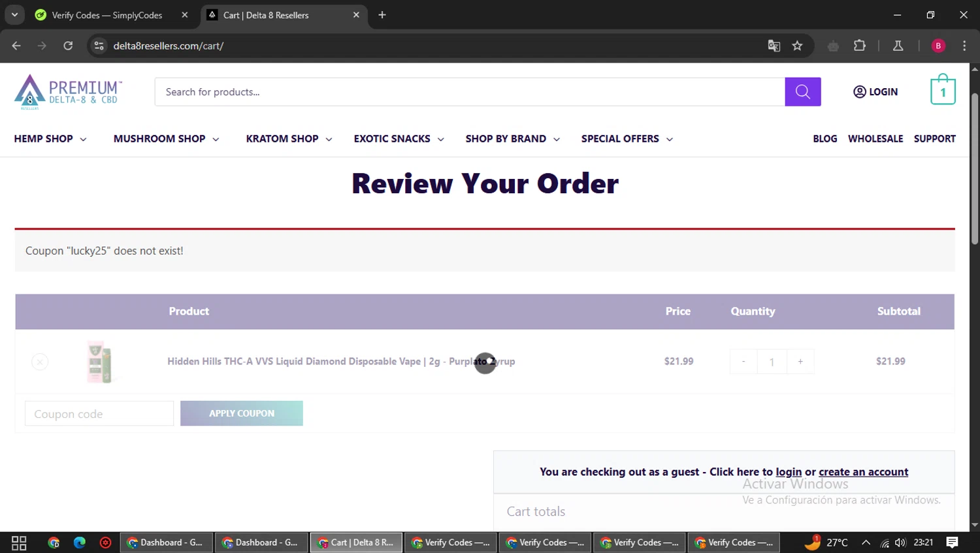This screenshot has width=980, height=553.
Task: Click the browser back arrow
Action: click(x=16, y=46)
